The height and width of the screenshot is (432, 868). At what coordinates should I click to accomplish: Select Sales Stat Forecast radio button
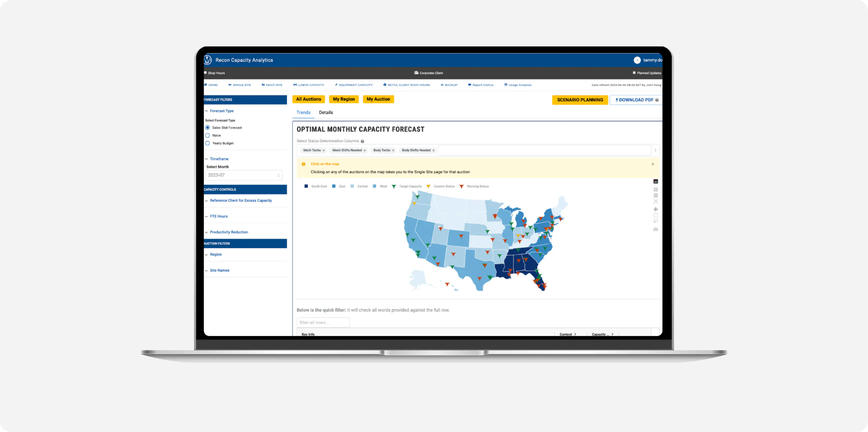tap(207, 128)
